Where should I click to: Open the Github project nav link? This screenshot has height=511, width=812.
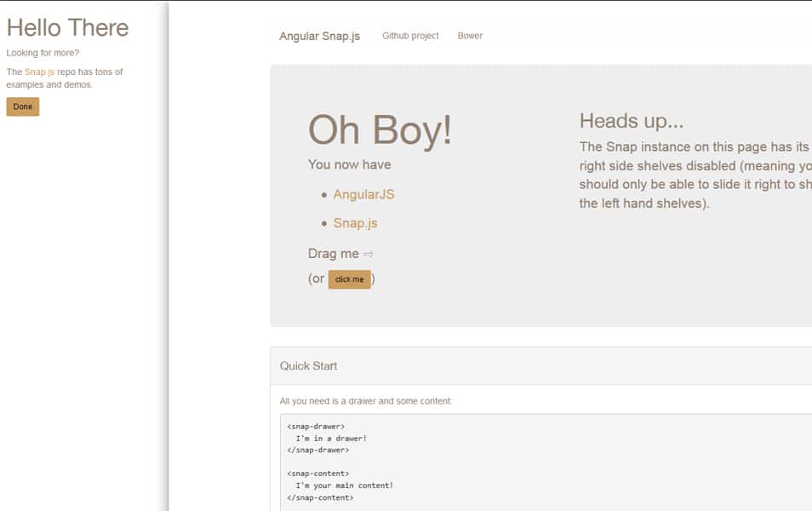pos(410,36)
